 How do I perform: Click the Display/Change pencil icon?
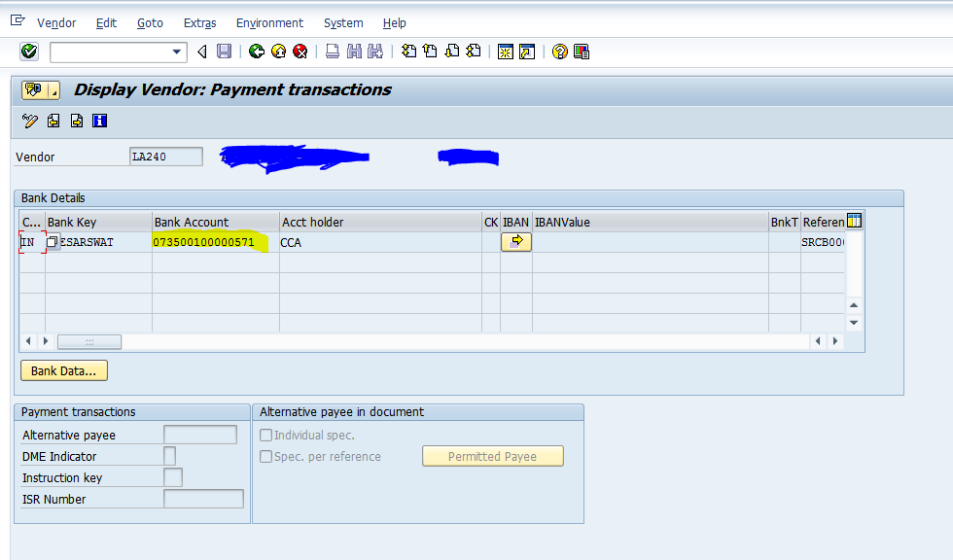[x=30, y=121]
